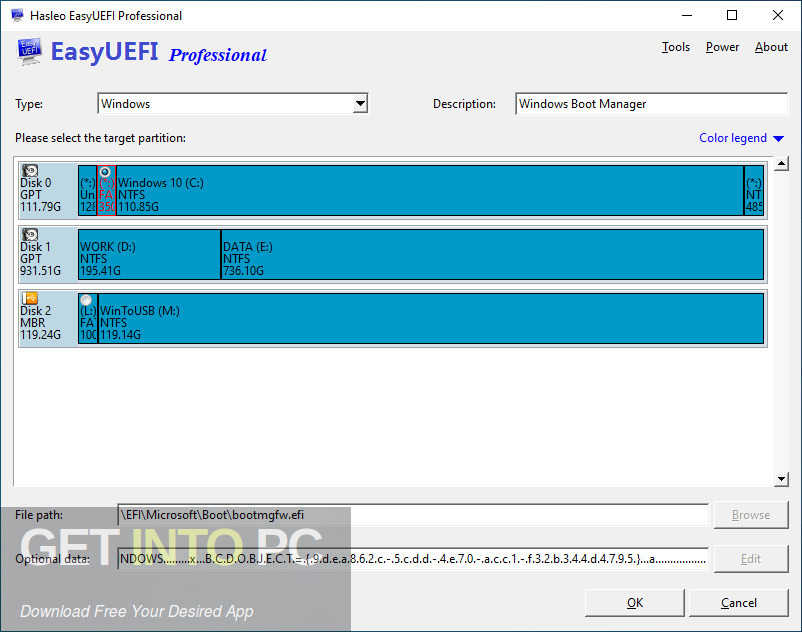The image size is (802, 632).
Task: Select the WinToUSB (M:) partition
Action: pyautogui.click(x=431, y=318)
